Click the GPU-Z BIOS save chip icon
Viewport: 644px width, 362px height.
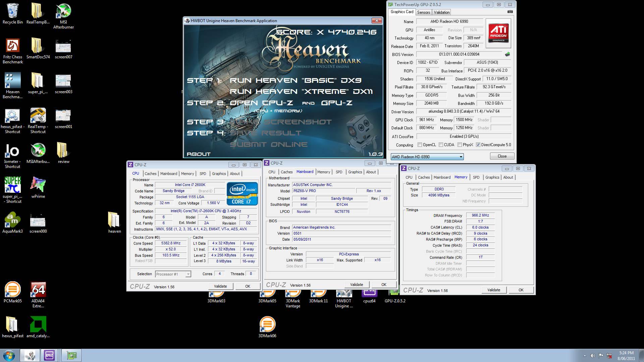(507, 54)
